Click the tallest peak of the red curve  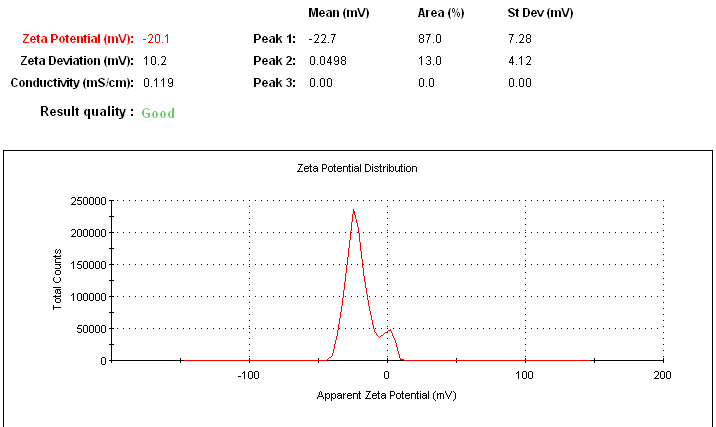tap(354, 211)
